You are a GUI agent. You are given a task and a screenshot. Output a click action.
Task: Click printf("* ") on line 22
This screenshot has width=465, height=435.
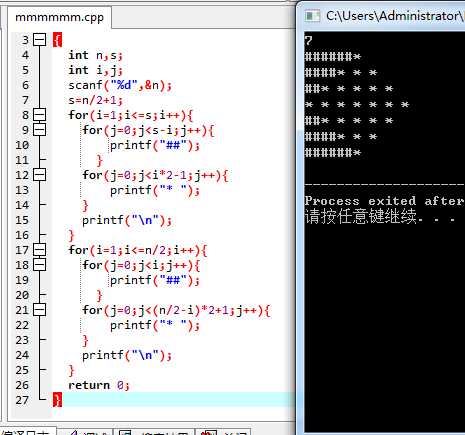tap(155, 325)
